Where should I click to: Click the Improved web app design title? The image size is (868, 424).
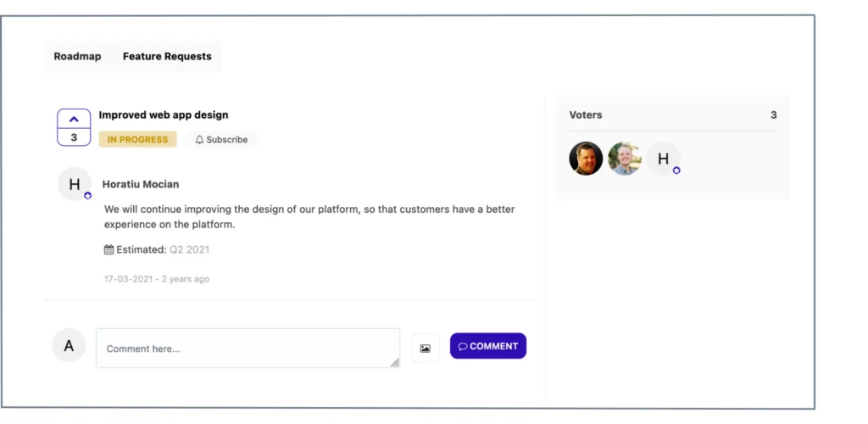pos(164,114)
